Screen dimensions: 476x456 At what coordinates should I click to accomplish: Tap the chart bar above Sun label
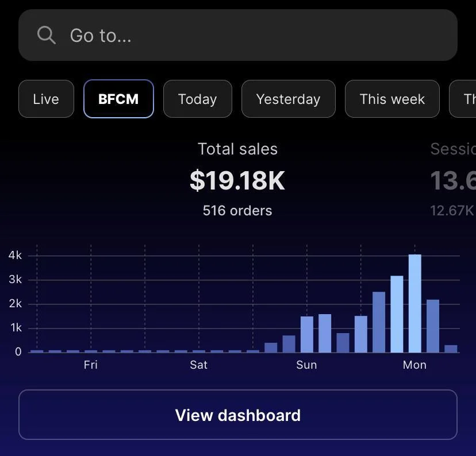point(307,334)
